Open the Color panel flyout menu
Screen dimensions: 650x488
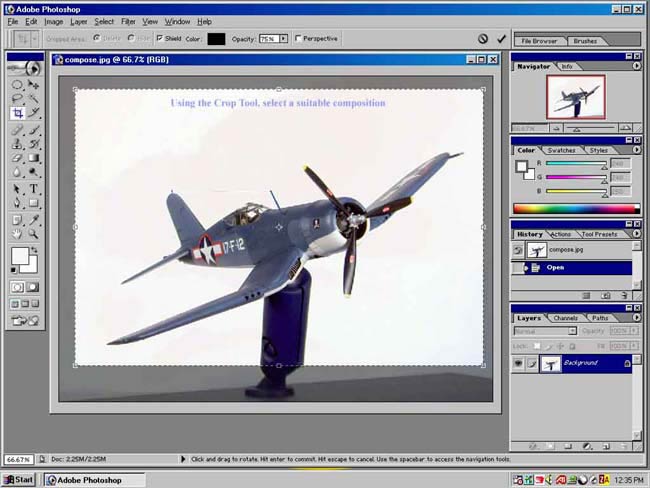click(636, 150)
